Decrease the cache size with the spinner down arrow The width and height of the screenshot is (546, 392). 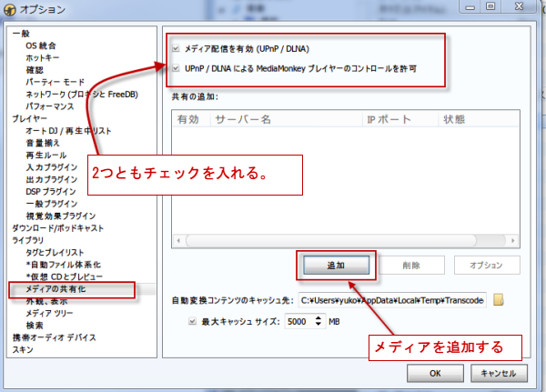[x=318, y=324]
